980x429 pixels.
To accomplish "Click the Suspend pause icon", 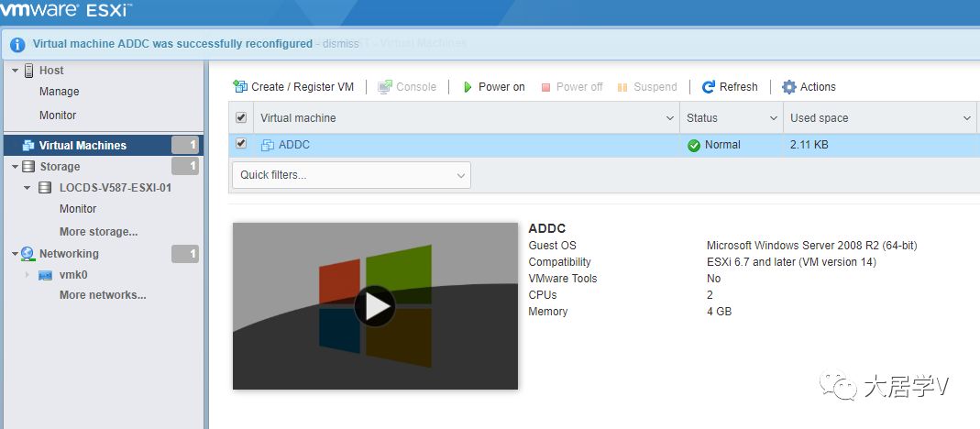I will [622, 88].
